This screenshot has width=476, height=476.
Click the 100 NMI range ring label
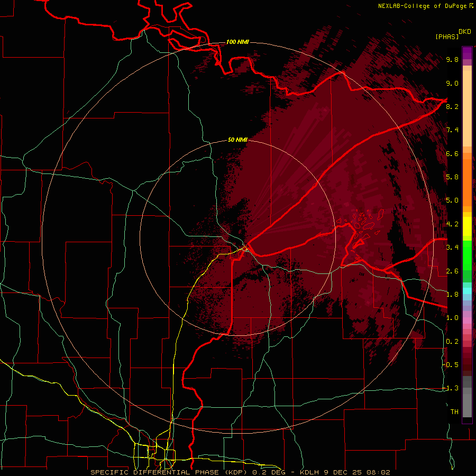click(237, 42)
